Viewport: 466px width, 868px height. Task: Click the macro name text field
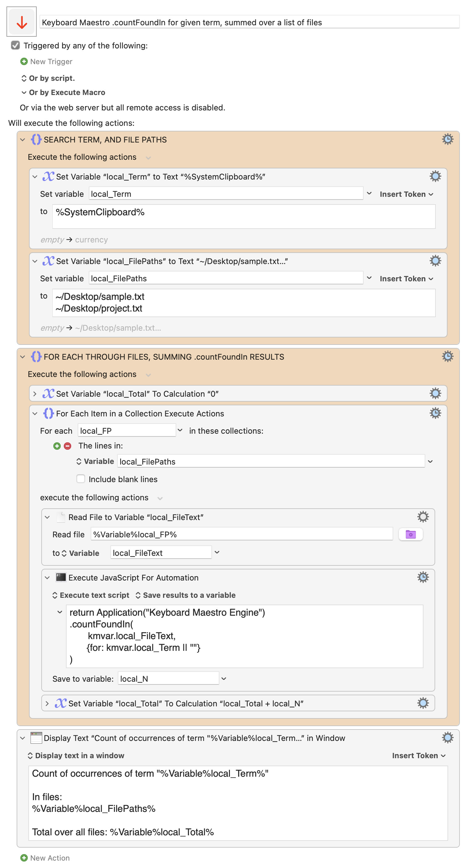click(249, 22)
